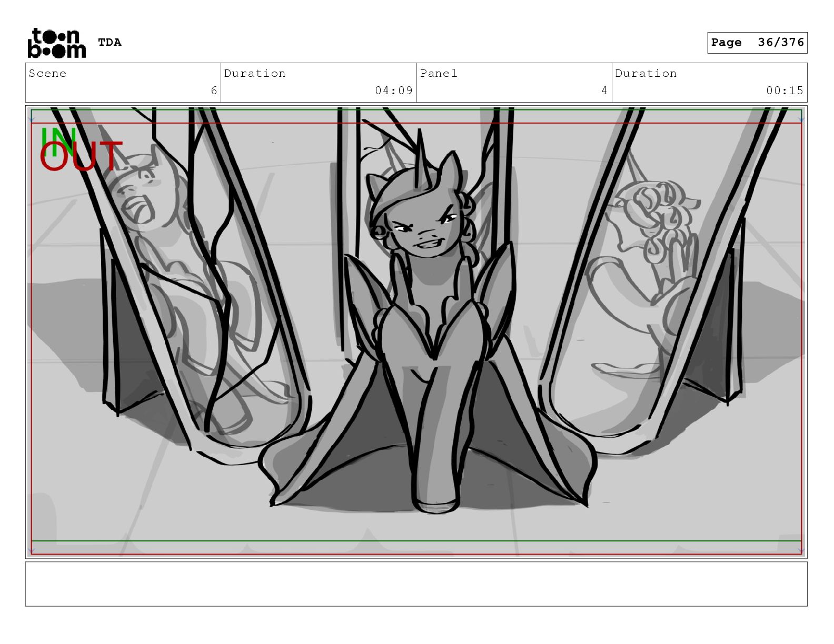Viewport: 834px width, 644px height.
Task: Click scene duration value 04:09
Action: tap(394, 90)
